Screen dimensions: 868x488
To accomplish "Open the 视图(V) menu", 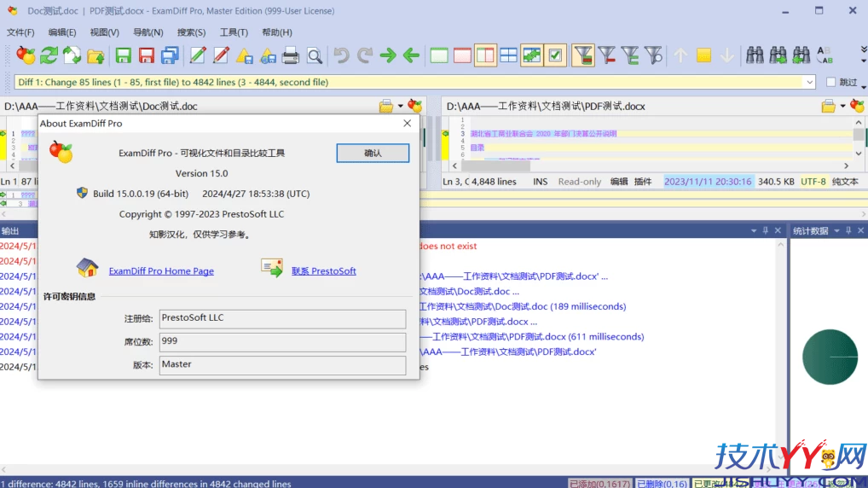I will (x=104, y=32).
